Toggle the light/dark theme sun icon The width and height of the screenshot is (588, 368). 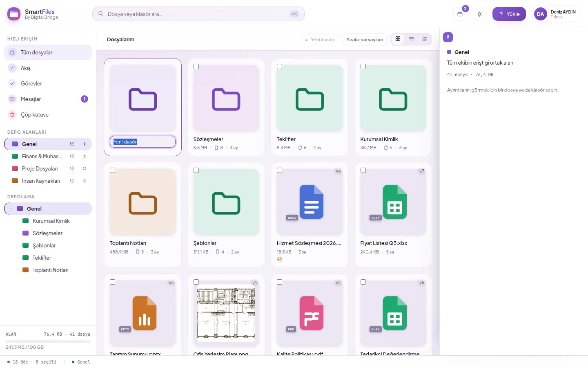click(479, 14)
